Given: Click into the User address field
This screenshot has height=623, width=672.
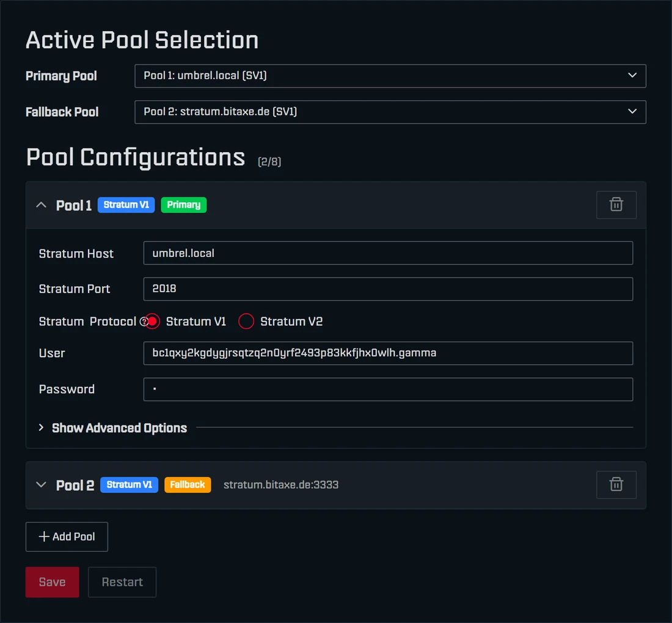Looking at the screenshot, I should (x=388, y=353).
